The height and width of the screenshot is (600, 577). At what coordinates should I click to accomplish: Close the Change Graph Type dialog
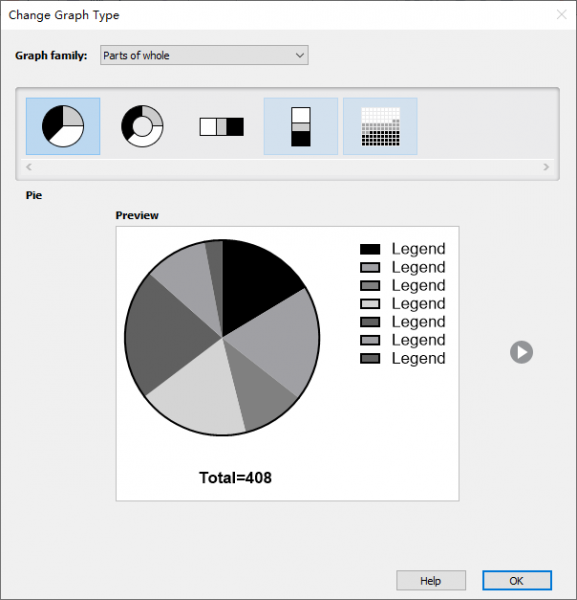click(x=561, y=15)
